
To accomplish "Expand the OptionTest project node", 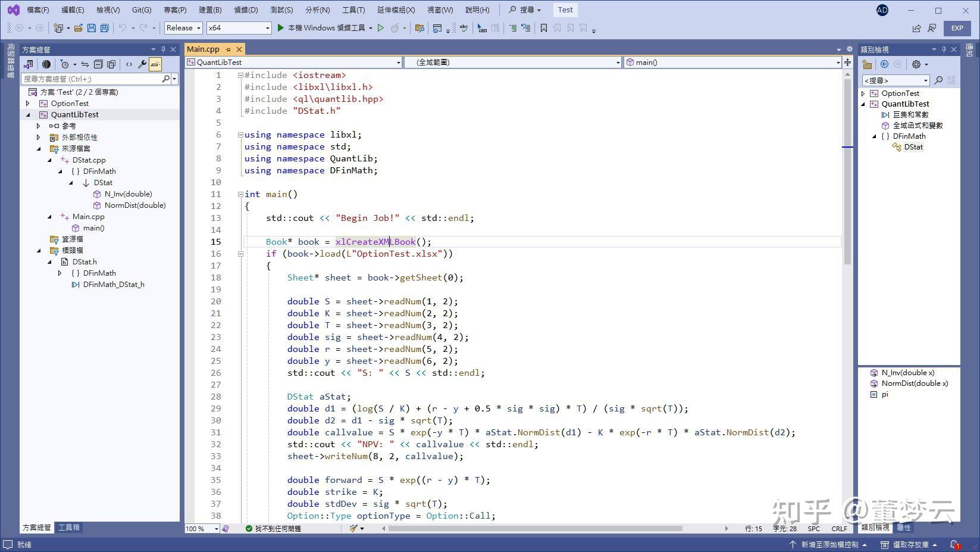I will tap(27, 103).
